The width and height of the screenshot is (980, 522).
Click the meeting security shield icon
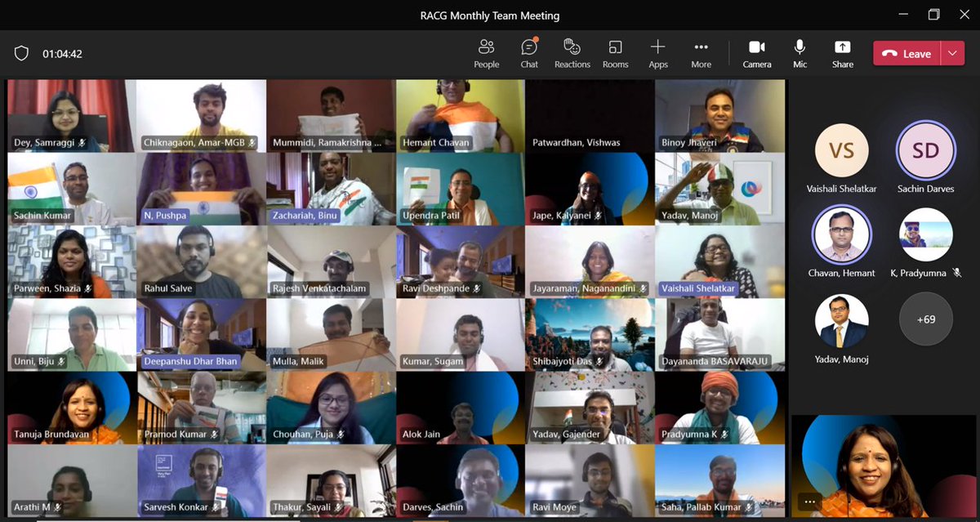[x=21, y=54]
